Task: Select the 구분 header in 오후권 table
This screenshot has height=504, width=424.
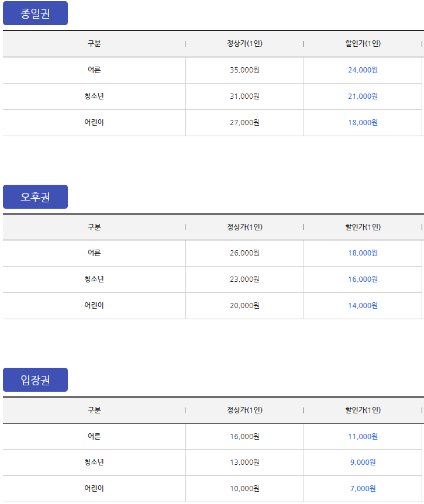Action: (94, 227)
